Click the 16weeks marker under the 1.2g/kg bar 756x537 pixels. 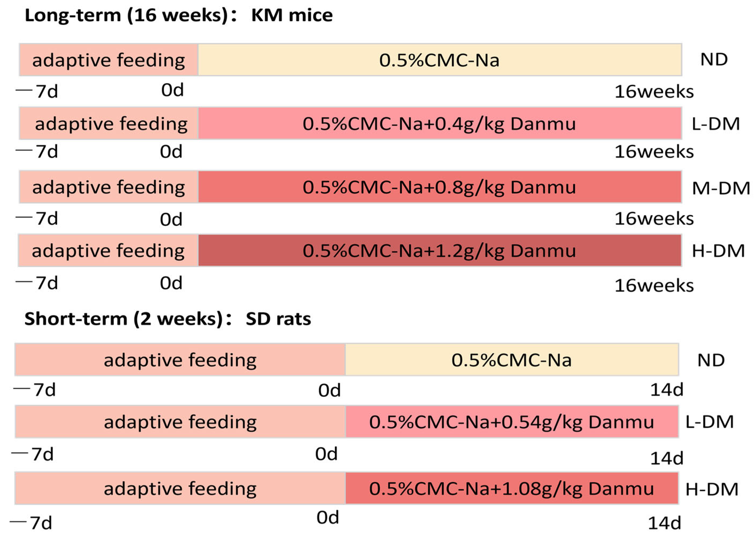tap(654, 285)
